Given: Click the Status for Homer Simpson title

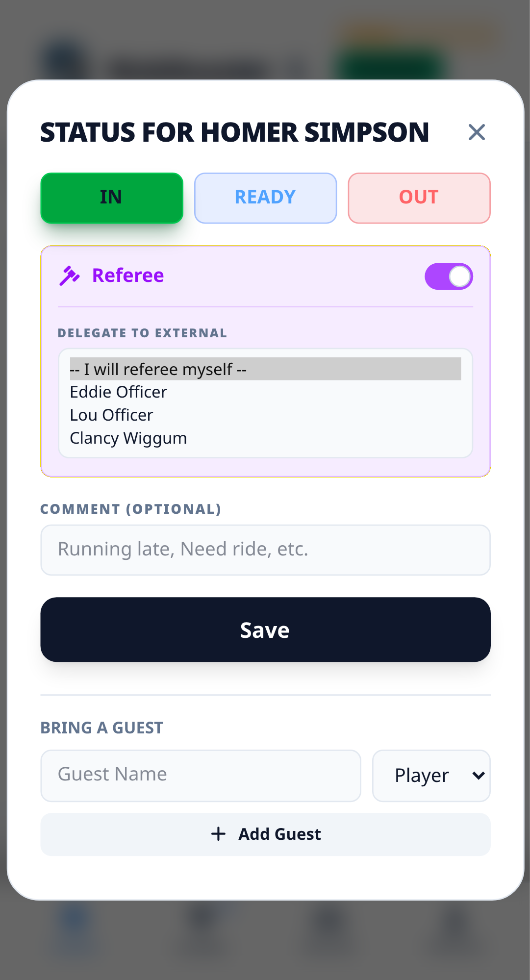Looking at the screenshot, I should point(234,132).
